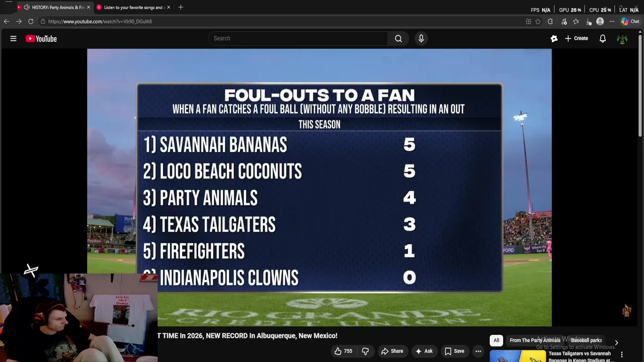Image resolution: width=644 pixels, height=362 pixels.
Task: Open the YouTube guide hamburger menu
Action: 14,39
